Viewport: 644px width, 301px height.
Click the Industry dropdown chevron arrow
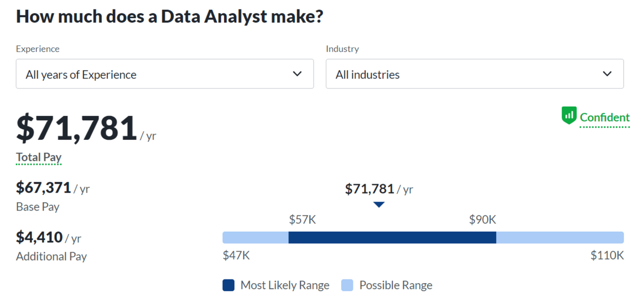(607, 73)
